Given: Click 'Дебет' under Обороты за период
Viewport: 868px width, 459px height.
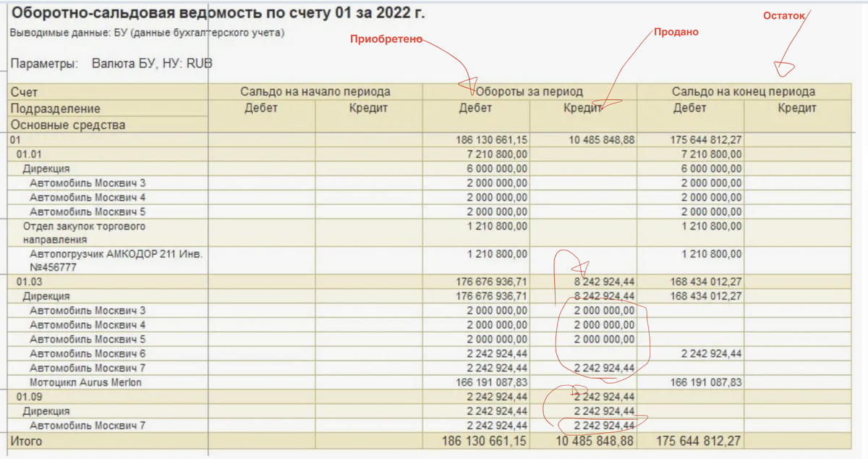Looking at the screenshot, I should click(476, 109).
